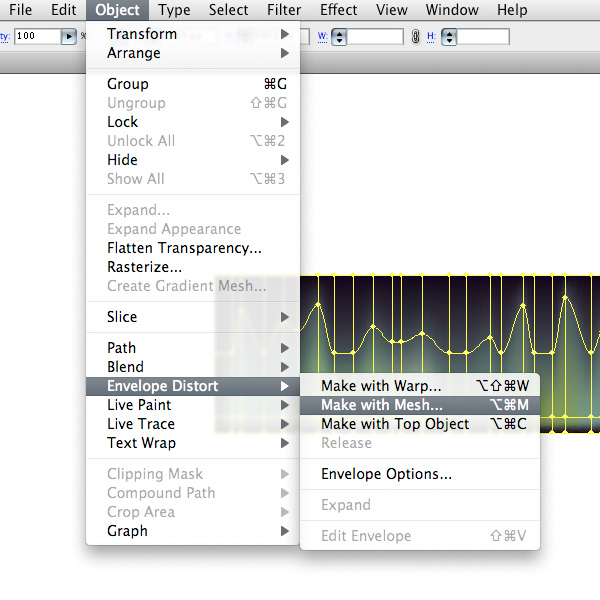Click the height H input field

pos(483,37)
